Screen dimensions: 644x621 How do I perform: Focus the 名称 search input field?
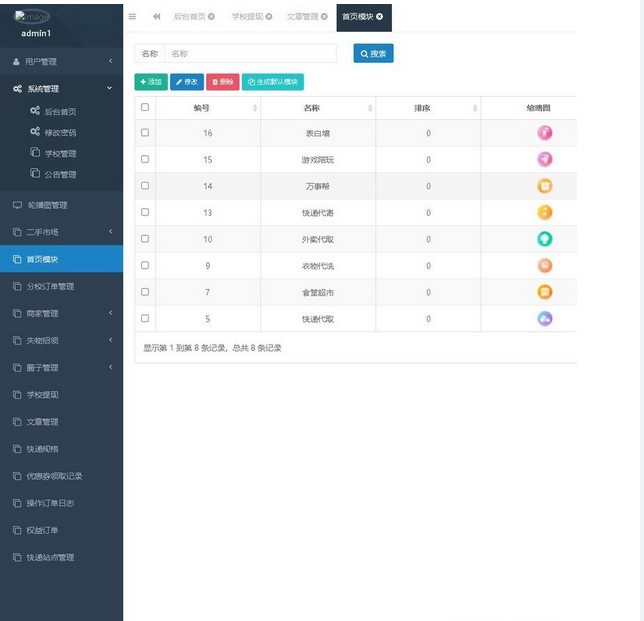[x=251, y=53]
